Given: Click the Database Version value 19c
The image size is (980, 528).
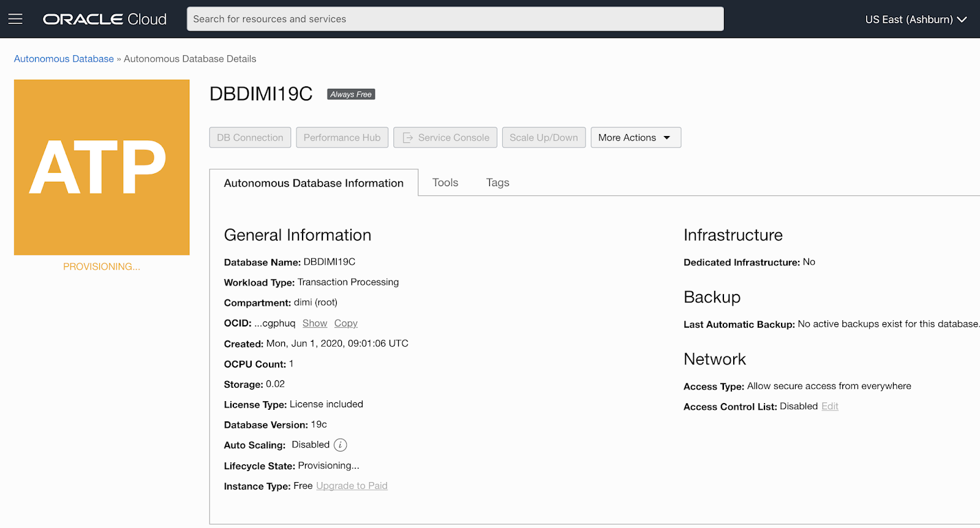Looking at the screenshot, I should [319, 424].
